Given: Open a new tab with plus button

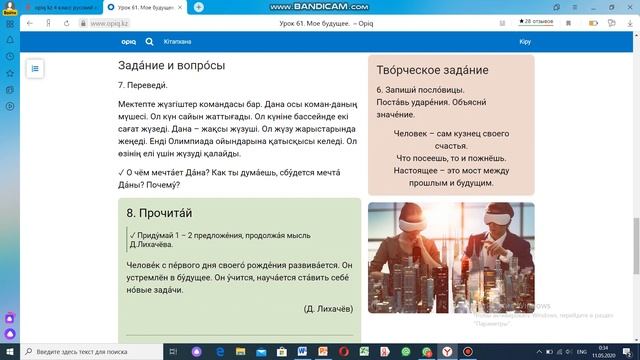Looking at the screenshot, I should [x=199, y=7].
